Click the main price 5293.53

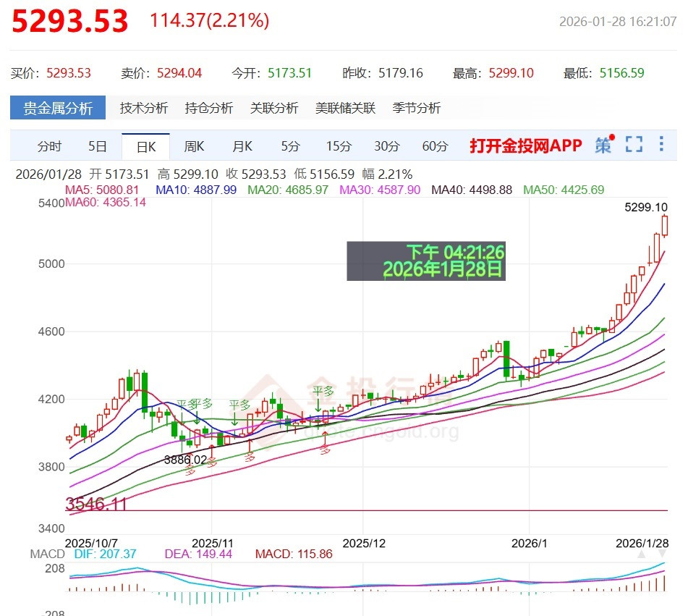click(x=69, y=21)
